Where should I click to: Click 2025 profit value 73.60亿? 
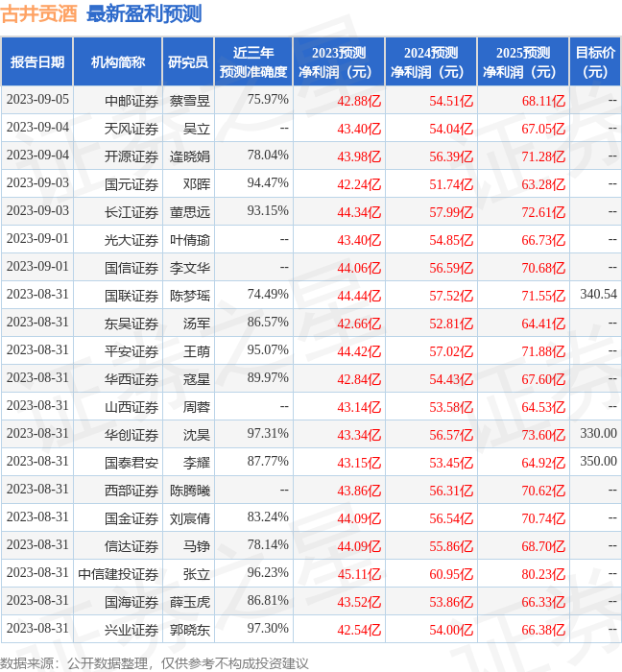[543, 435]
